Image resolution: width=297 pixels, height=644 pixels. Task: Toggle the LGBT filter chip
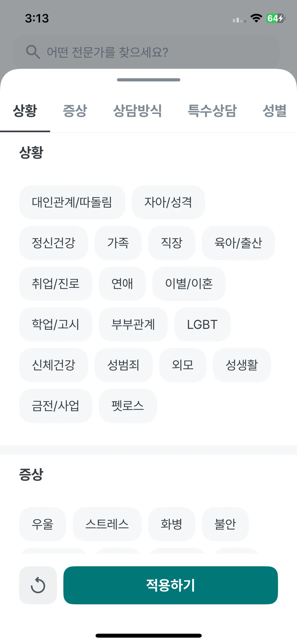coord(202,324)
